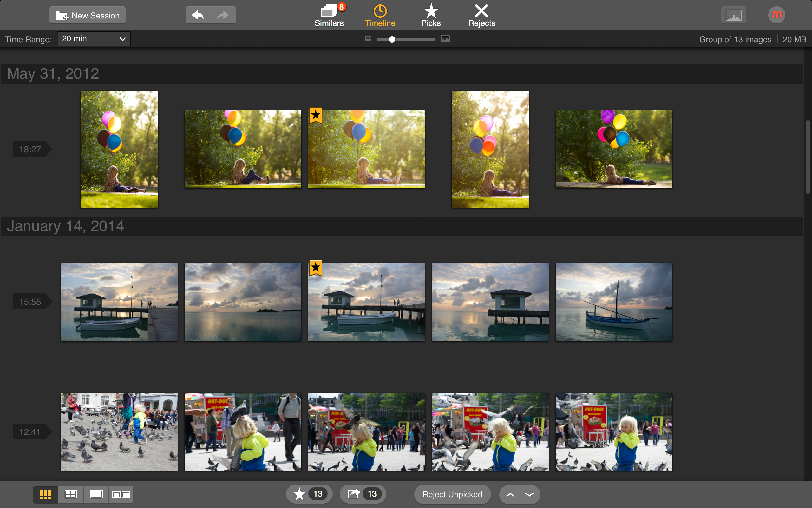Click the up chevron navigation arrow
The image size is (812, 508).
(x=510, y=495)
